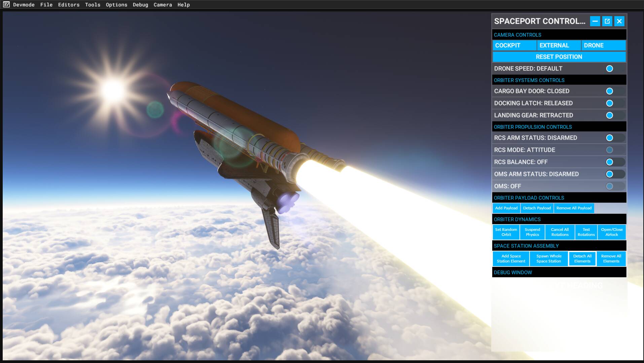This screenshot has height=363, width=644.
Task: Click Spawn Whole Space Station
Action: 549,258
